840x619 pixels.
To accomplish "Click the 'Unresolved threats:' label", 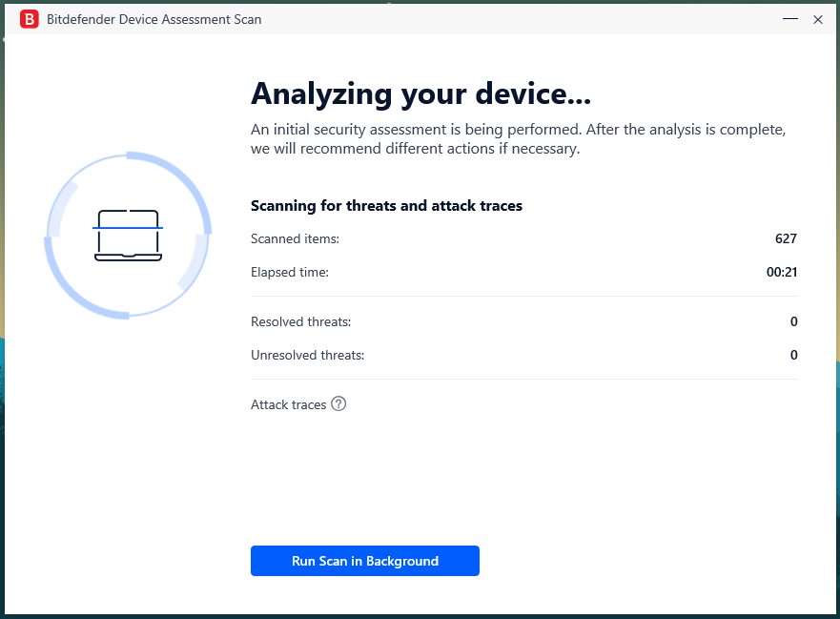I will [308, 355].
